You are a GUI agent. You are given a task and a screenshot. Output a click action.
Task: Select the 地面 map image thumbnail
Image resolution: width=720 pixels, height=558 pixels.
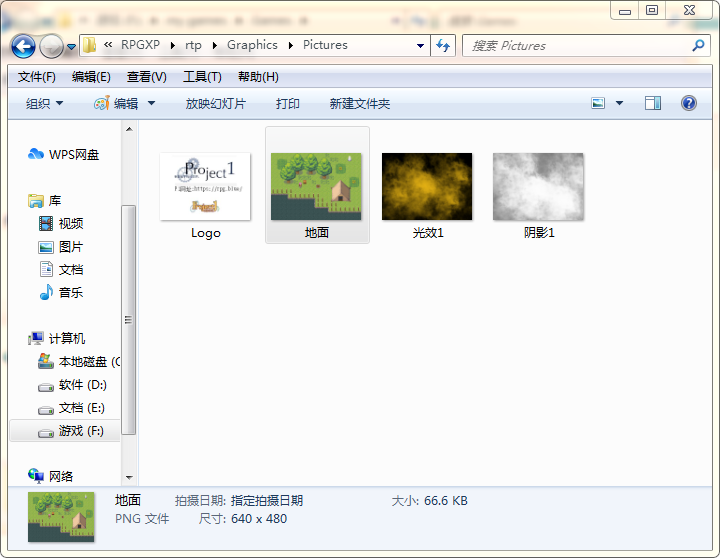(x=316, y=186)
